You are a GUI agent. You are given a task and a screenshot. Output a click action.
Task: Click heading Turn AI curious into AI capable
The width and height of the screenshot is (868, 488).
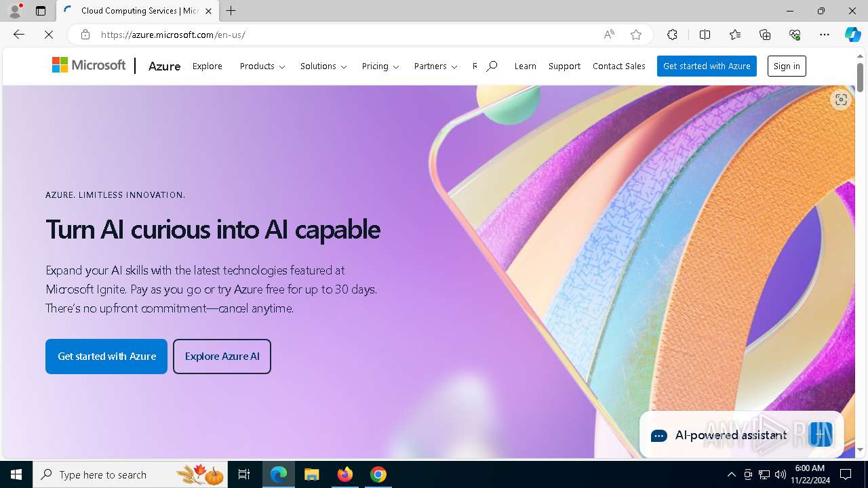pos(213,229)
